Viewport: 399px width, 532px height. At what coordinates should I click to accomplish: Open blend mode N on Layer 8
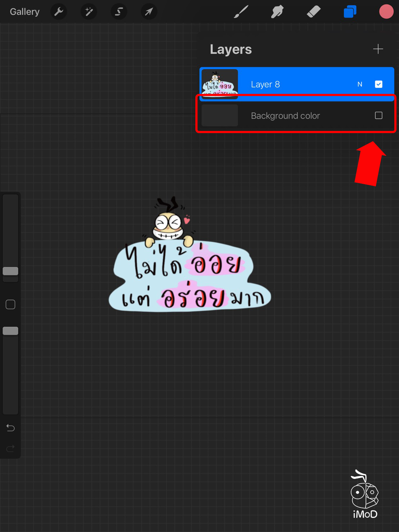point(359,84)
